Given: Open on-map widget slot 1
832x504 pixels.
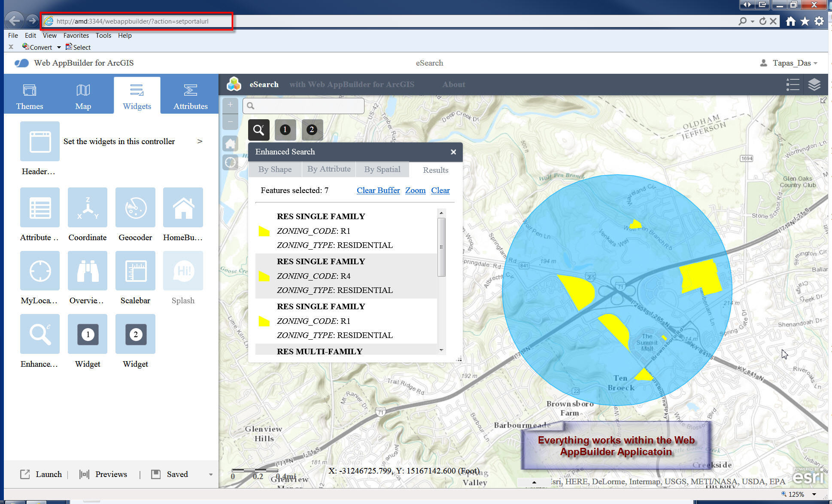Looking at the screenshot, I should (x=285, y=130).
